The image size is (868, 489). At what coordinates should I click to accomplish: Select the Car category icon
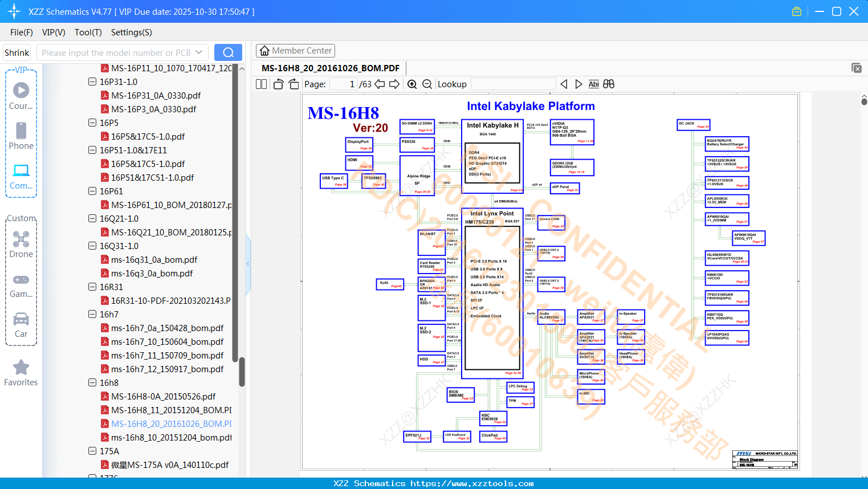click(21, 325)
